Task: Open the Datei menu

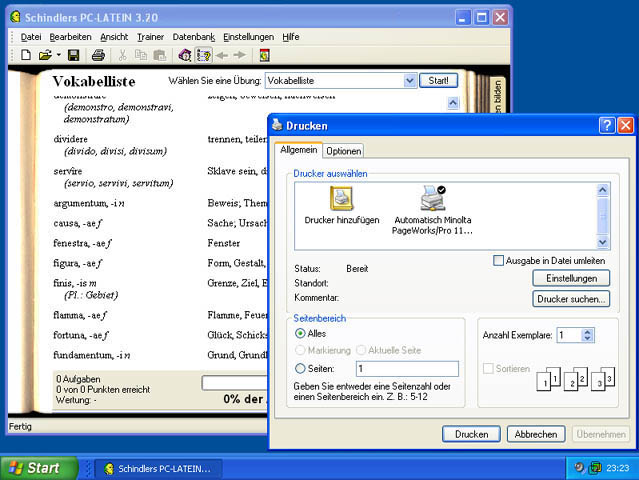Action: tap(31, 37)
